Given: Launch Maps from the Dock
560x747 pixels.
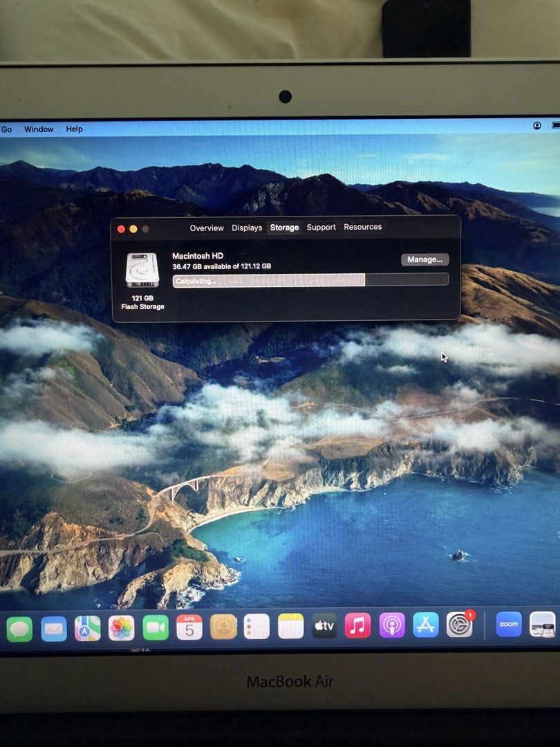Looking at the screenshot, I should (x=88, y=628).
